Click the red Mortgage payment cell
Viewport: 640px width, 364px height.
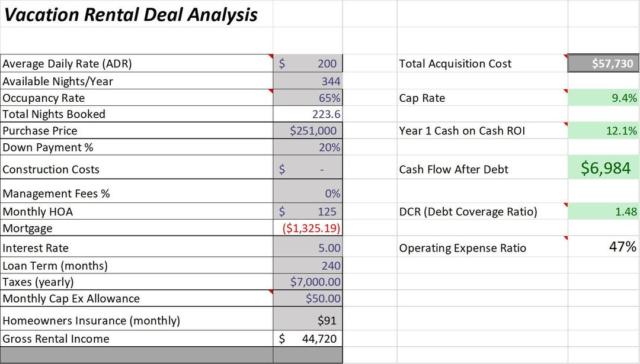(x=308, y=228)
